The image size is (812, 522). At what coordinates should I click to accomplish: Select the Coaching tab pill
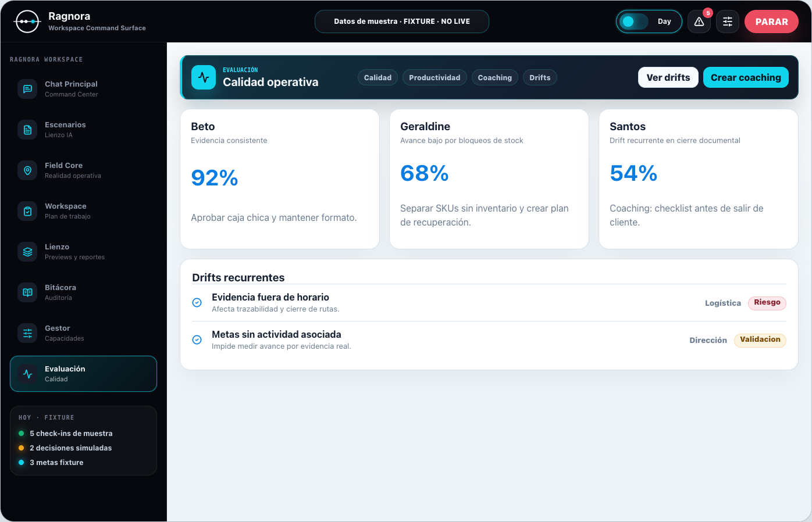(495, 77)
